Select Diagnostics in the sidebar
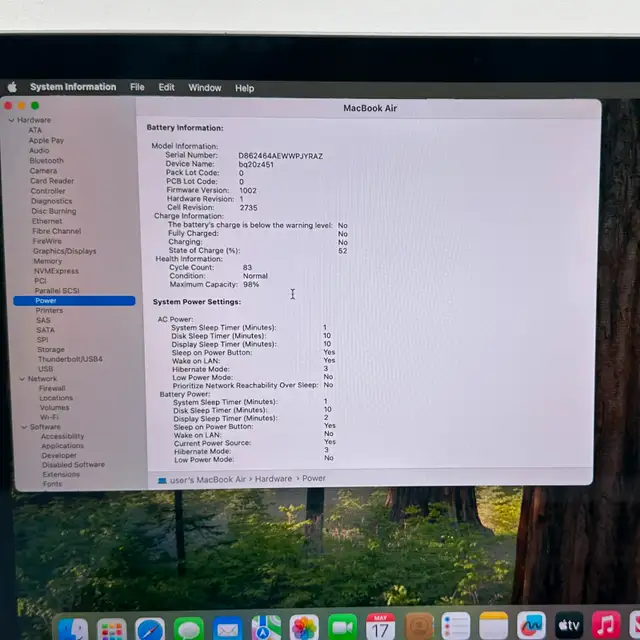The image size is (640, 640). tap(51, 201)
